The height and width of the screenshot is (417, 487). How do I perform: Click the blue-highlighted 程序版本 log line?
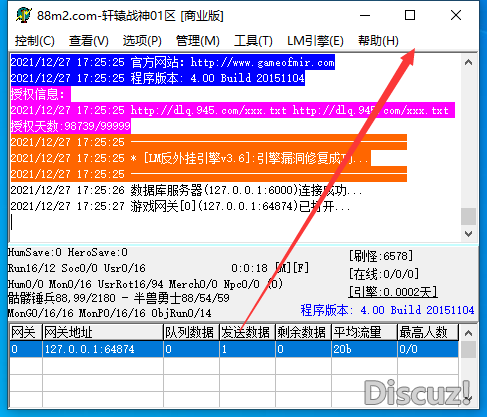click(157, 78)
